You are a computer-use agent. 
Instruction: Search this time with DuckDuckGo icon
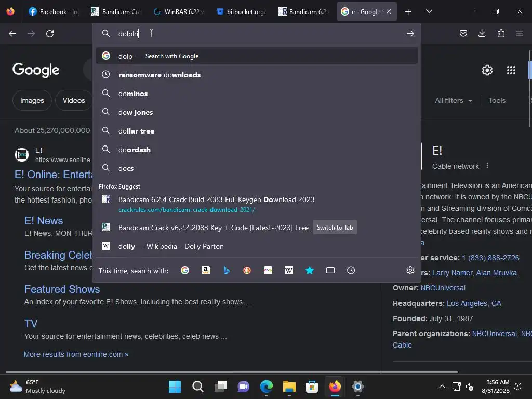pos(247,270)
